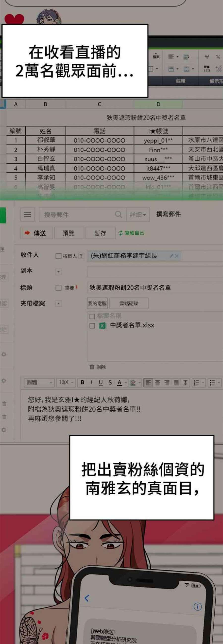223x644 pixels.
Task: Pick the font color with the A swatch
Action: [120, 382]
